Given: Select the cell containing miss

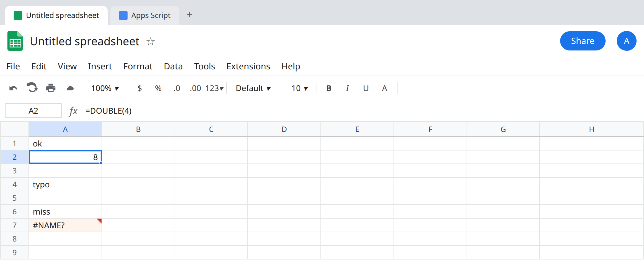Looking at the screenshot, I should [65, 211].
